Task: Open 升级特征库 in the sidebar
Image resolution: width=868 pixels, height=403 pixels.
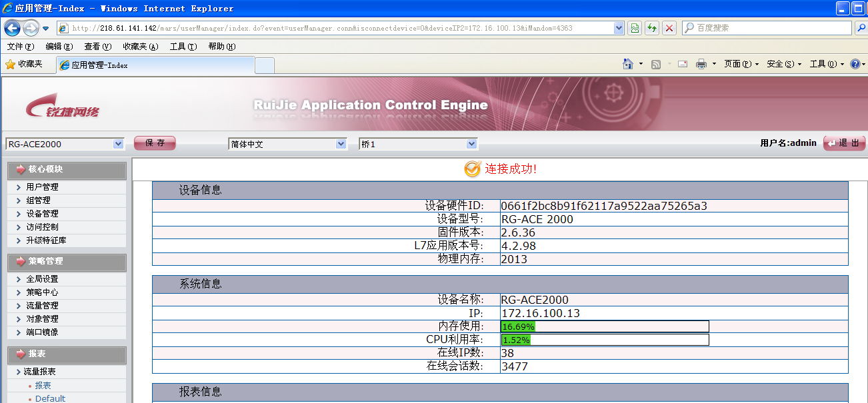Action: pyautogui.click(x=46, y=240)
